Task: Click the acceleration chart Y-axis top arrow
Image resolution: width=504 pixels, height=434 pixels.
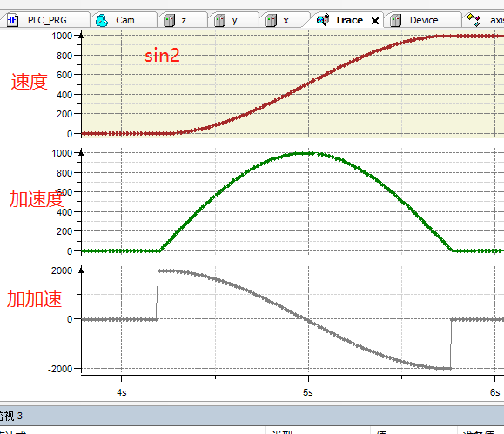Action: click(x=81, y=152)
